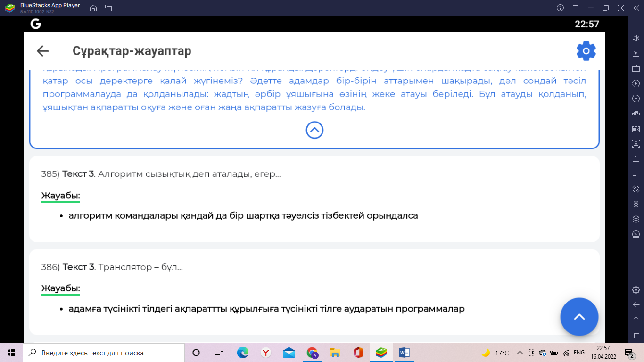Open BlueStacks settings gear in sidebar
The image size is (644, 362).
click(636, 289)
